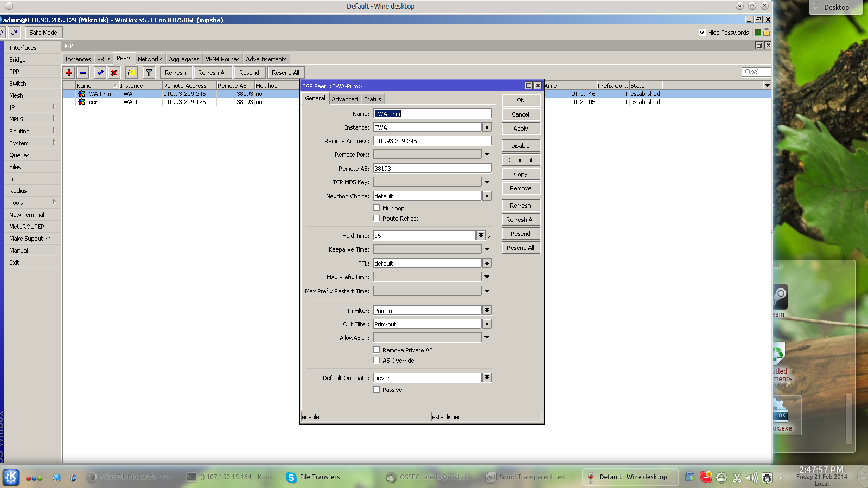Check the Remove Private AS option
The height and width of the screenshot is (488, 868).
tap(376, 350)
